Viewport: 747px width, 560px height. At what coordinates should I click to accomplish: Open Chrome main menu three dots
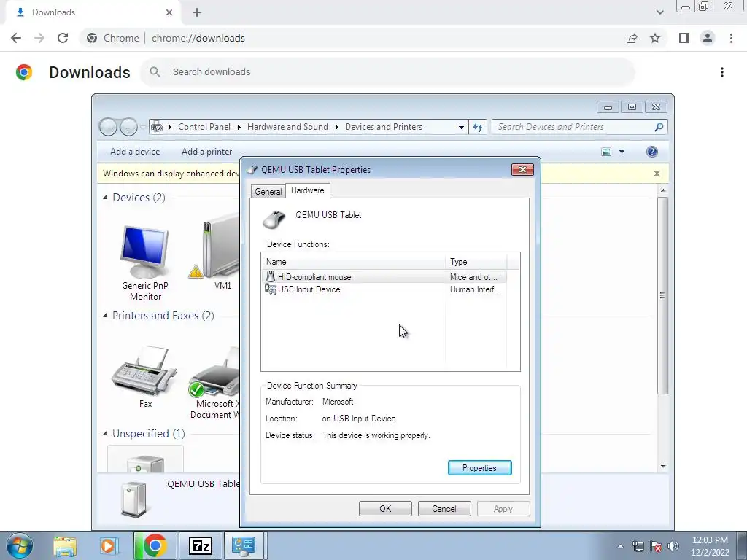(x=731, y=38)
